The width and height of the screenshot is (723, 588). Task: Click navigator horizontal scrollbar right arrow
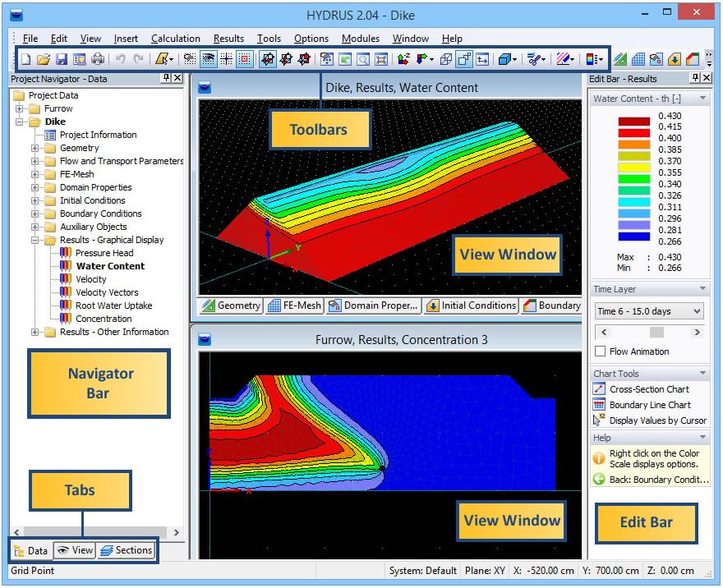tap(176, 532)
